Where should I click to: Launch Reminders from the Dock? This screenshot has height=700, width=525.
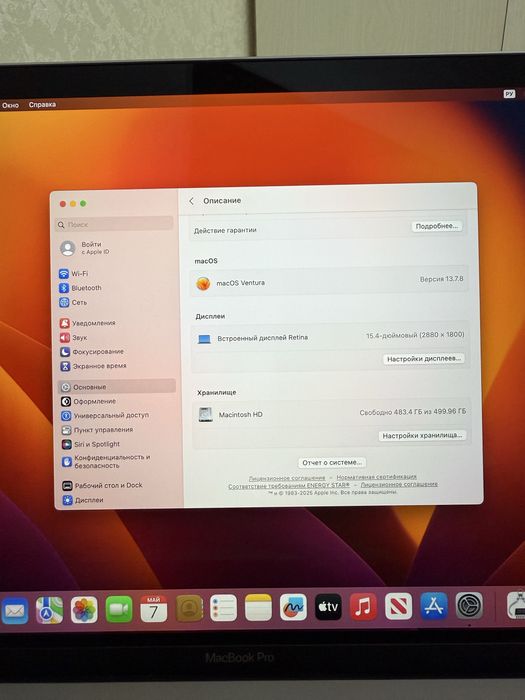click(223, 608)
